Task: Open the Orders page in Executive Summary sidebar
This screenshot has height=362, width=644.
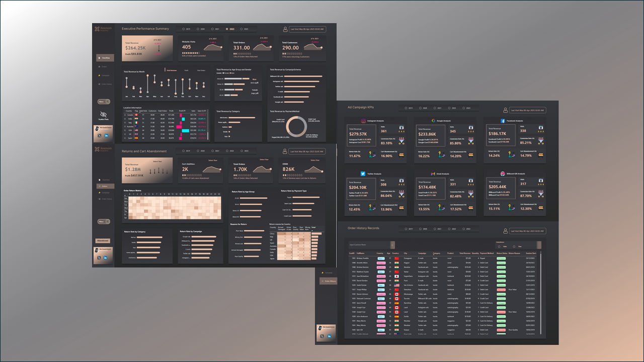Action: click(x=104, y=66)
